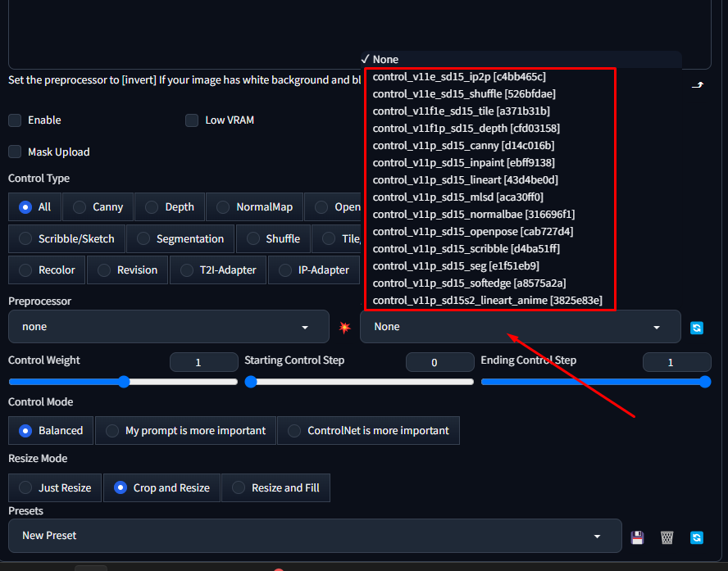Click the Starting Control Step number field

click(439, 362)
